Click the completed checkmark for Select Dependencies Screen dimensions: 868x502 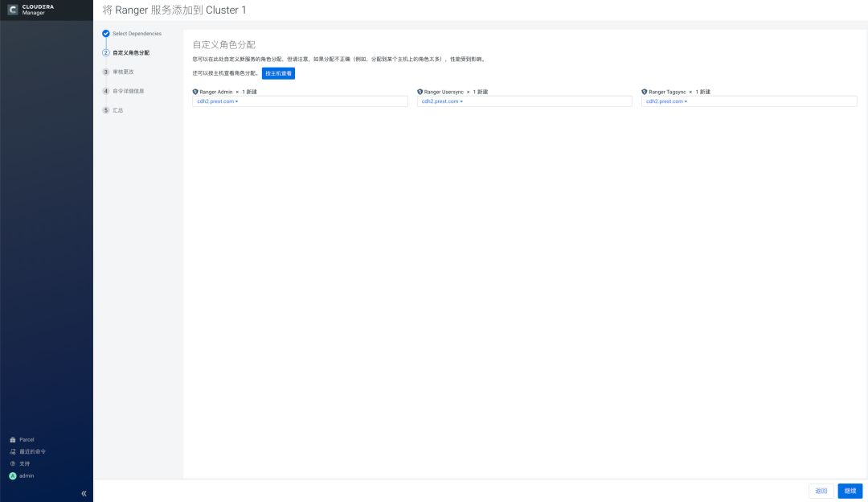click(106, 34)
